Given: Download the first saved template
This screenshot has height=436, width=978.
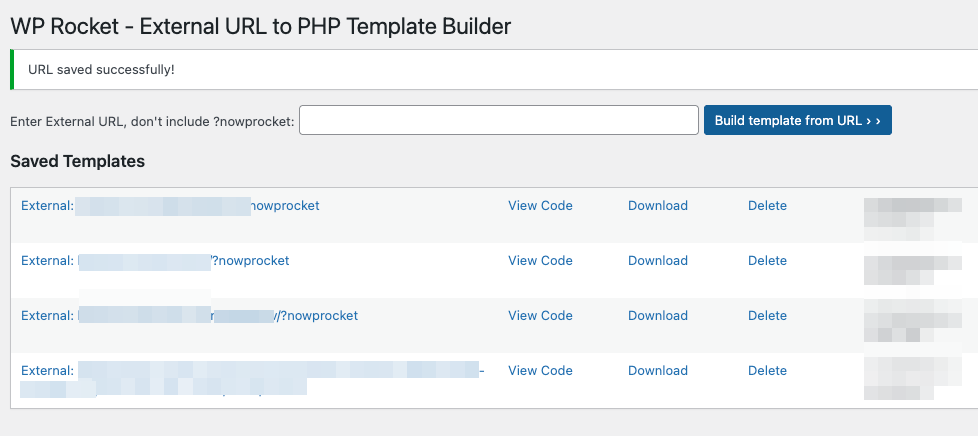Looking at the screenshot, I should [657, 206].
